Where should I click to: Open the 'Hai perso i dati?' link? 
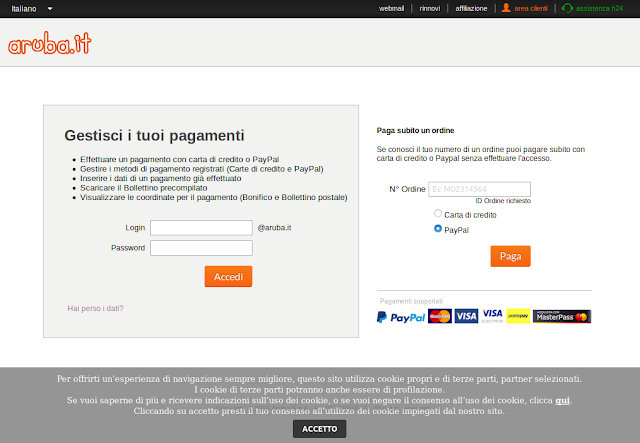95,308
